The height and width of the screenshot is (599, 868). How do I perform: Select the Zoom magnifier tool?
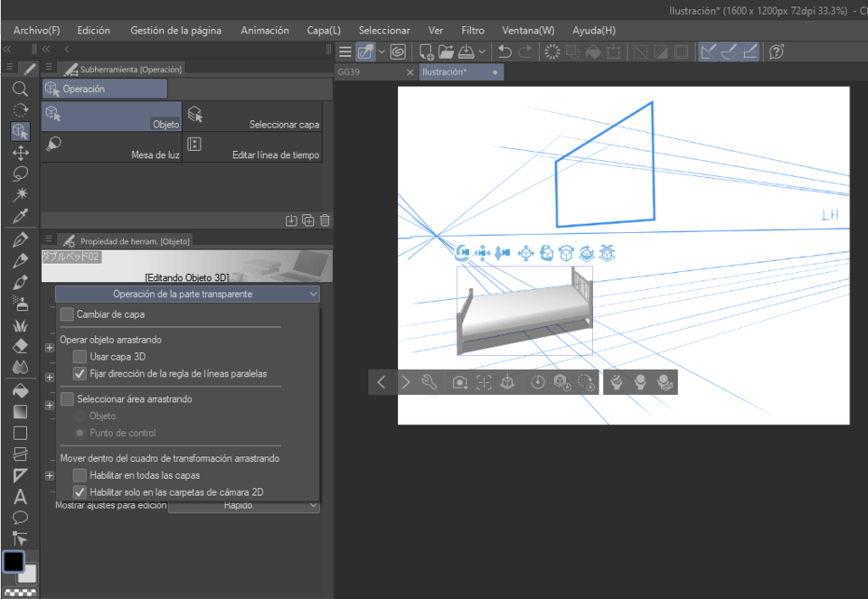point(20,89)
